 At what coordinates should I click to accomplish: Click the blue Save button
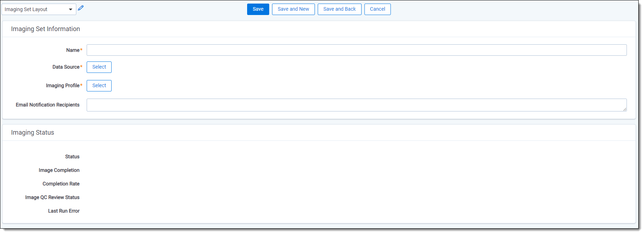(258, 9)
